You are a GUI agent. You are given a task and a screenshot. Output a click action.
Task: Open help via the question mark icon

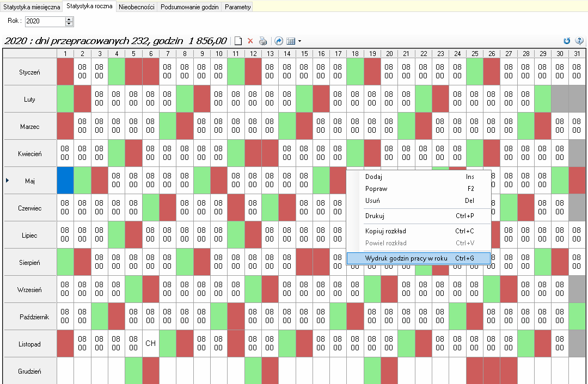click(579, 41)
